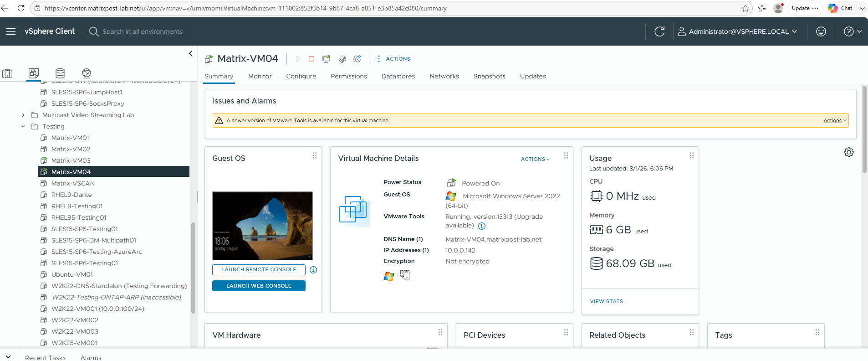Open the VM console thumbnail preview
Screen dimensions: 868x361
(263, 226)
